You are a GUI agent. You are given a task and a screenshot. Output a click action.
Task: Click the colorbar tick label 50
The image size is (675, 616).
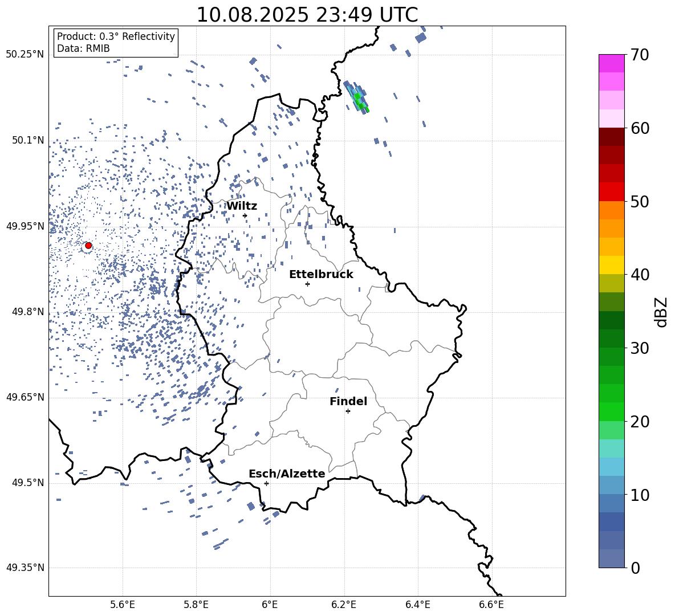(x=640, y=201)
